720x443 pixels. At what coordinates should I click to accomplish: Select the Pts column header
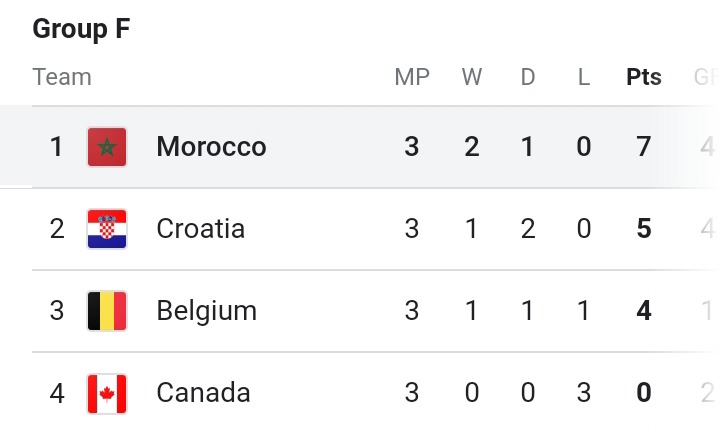[644, 77]
